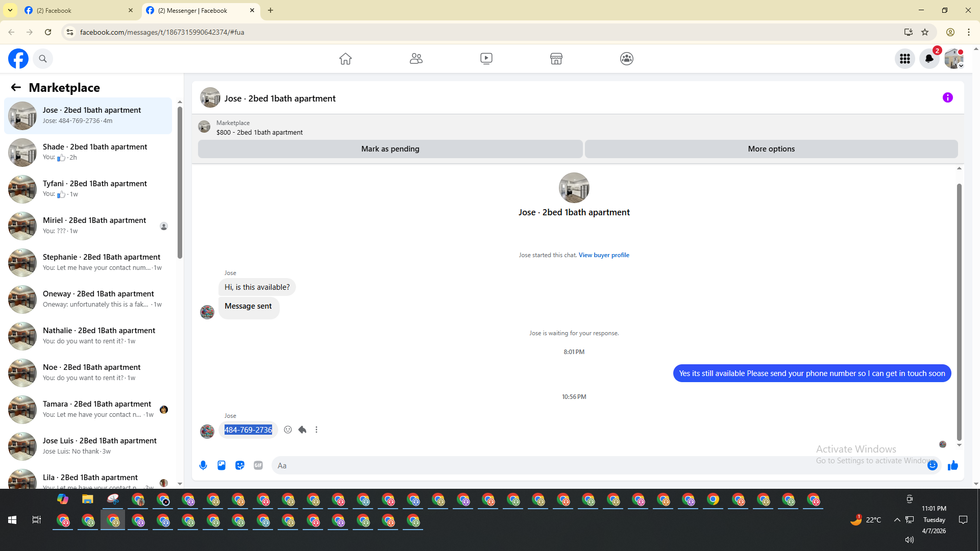Go to the Home feed icon

[346, 59]
